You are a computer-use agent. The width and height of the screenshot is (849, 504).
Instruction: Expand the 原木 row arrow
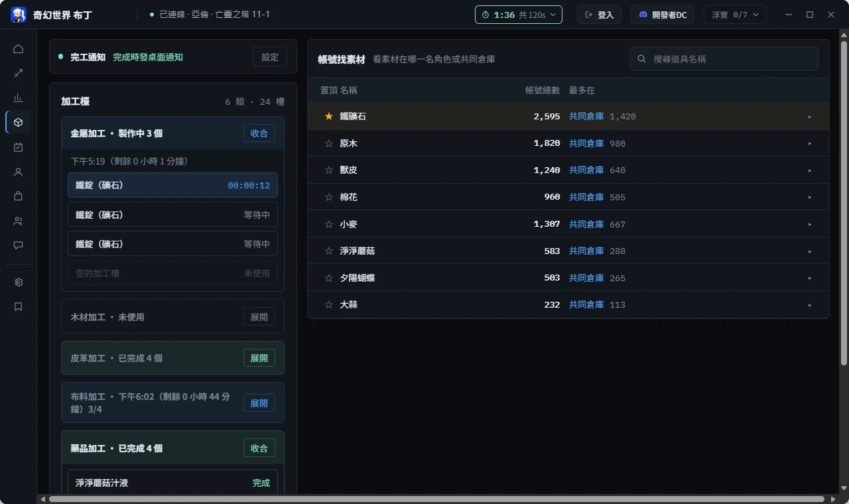point(810,143)
